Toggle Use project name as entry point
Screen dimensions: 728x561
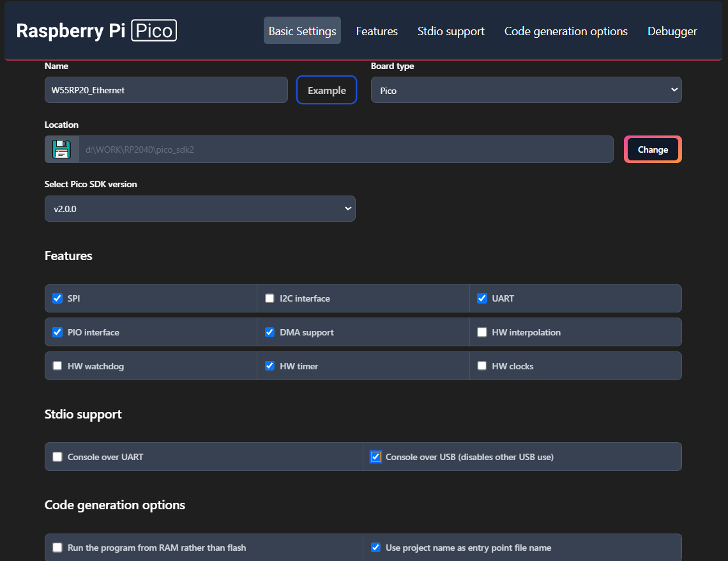tap(375, 548)
